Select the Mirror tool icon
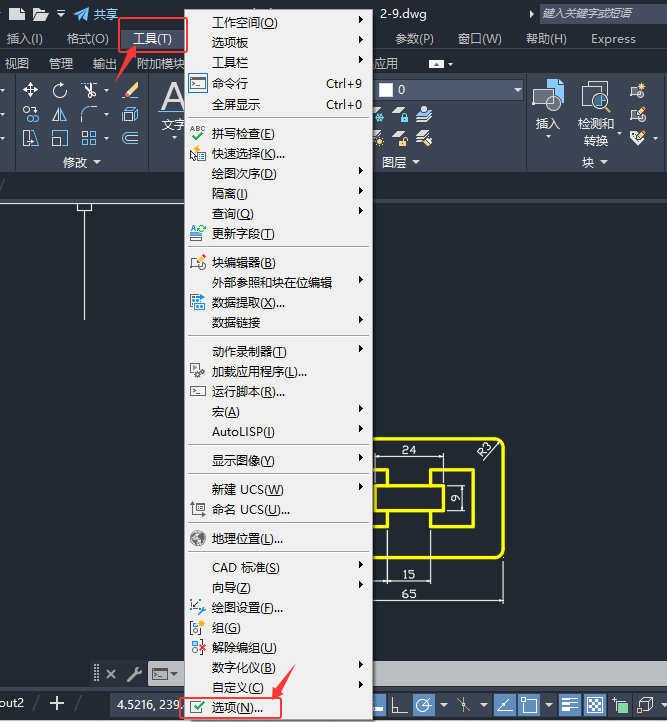This screenshot has height=722, width=667. point(59,114)
